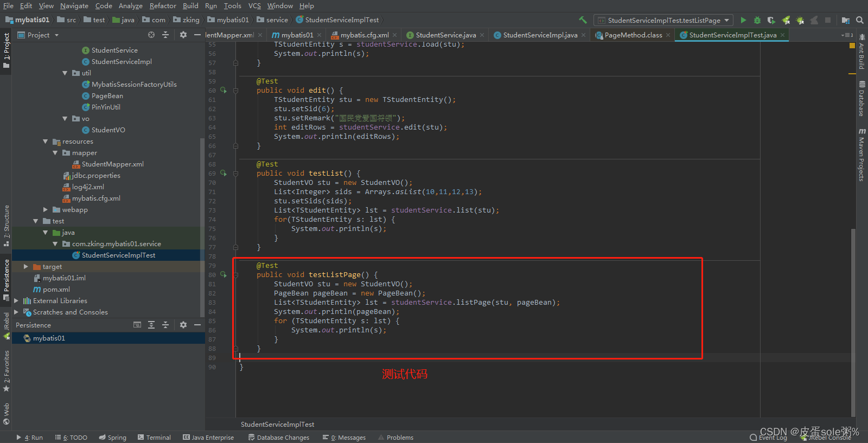Image resolution: width=868 pixels, height=443 pixels.
Task: Collapse the util folder in the project tree
Action: [x=65, y=73]
